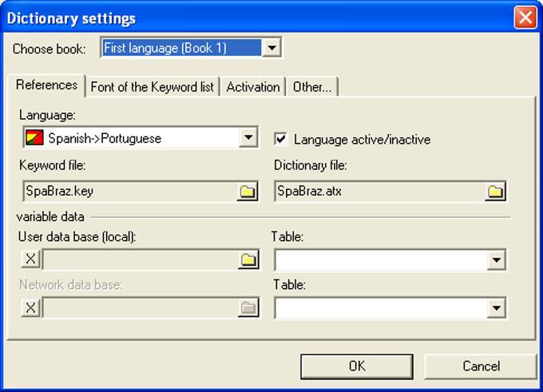Image resolution: width=543 pixels, height=392 pixels.
Task: Click the Spanish->Portuguese flag icon
Action: pyautogui.click(x=35, y=138)
